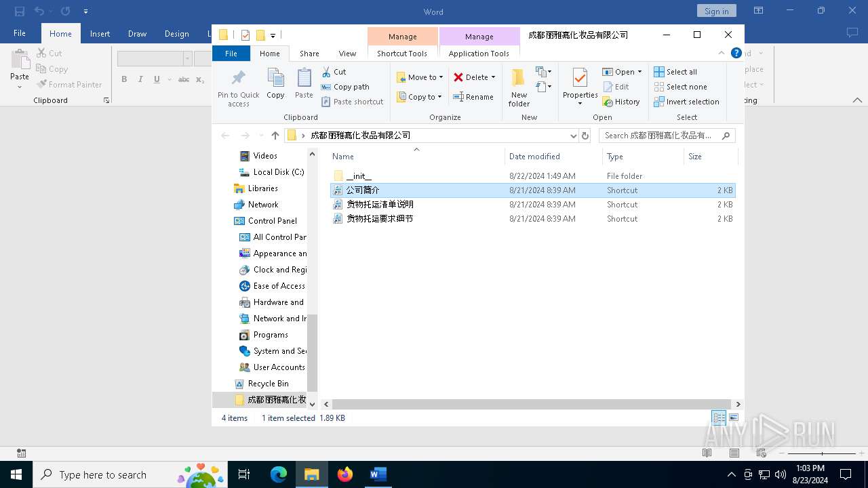Open Videos in navigation pane
This screenshot has width=868, height=488.
265,156
